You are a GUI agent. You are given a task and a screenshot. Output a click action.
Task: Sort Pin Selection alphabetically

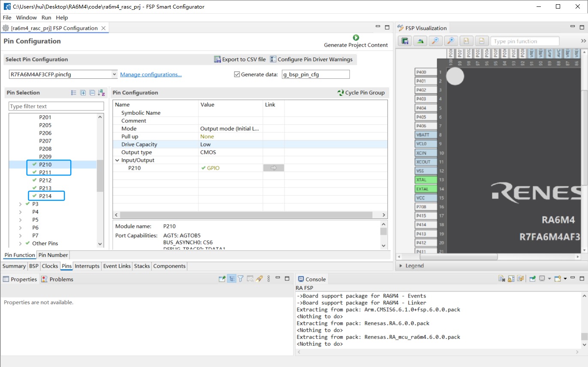[x=101, y=92]
